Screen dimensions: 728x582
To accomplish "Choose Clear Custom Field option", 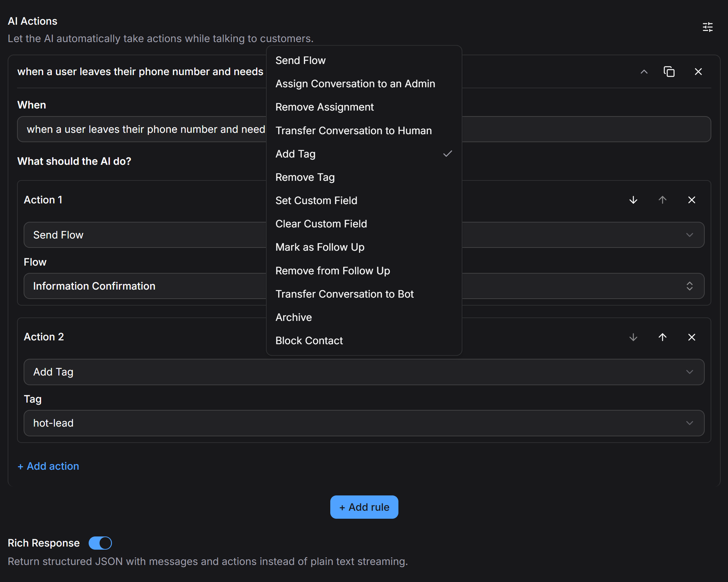I will click(x=364, y=224).
